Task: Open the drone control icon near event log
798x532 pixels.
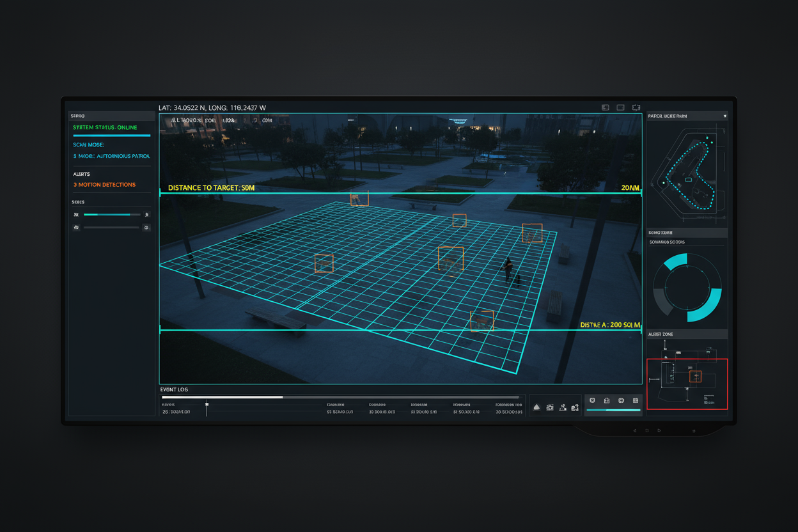Action: coord(564,407)
